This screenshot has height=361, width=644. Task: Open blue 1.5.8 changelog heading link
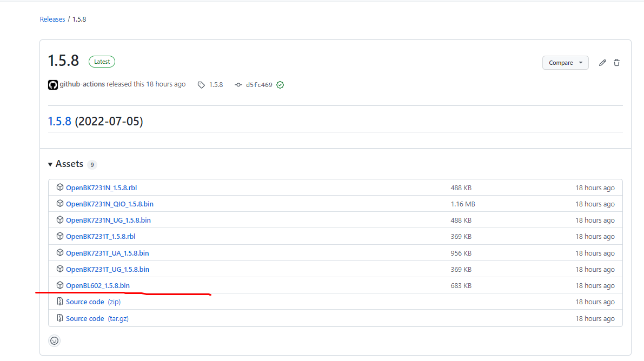pos(59,121)
